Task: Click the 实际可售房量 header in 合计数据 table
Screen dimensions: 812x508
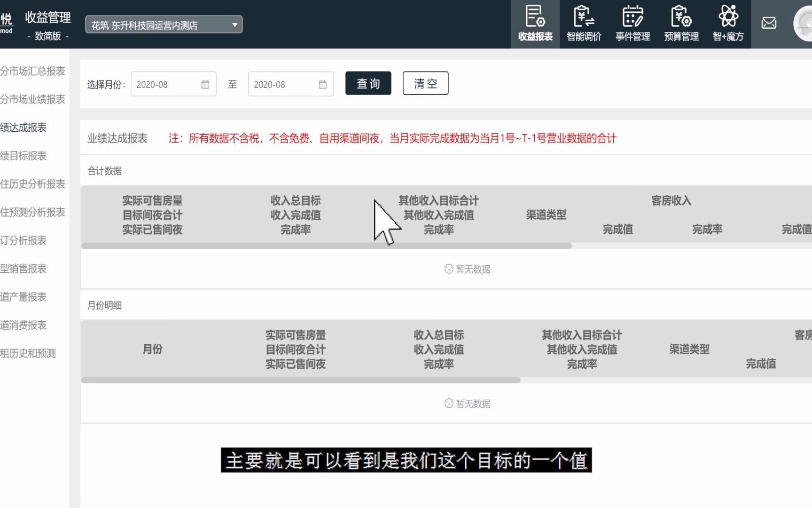Action: tap(152, 201)
